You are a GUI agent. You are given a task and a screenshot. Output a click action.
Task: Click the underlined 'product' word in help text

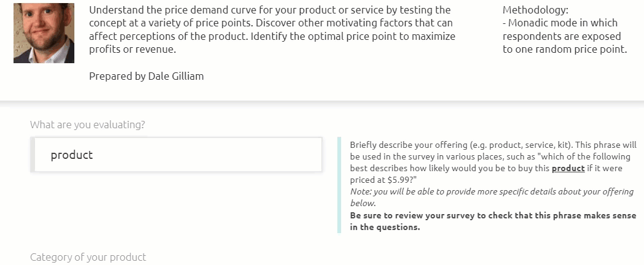568,168
